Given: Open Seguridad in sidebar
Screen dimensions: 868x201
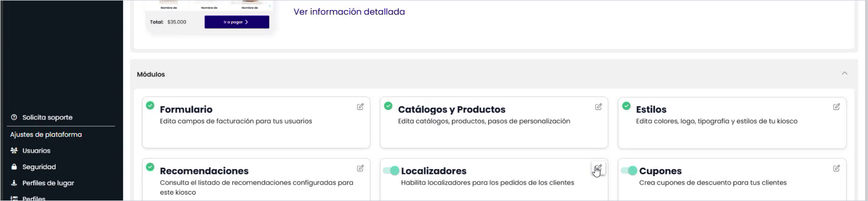Looking at the screenshot, I should [x=39, y=167].
